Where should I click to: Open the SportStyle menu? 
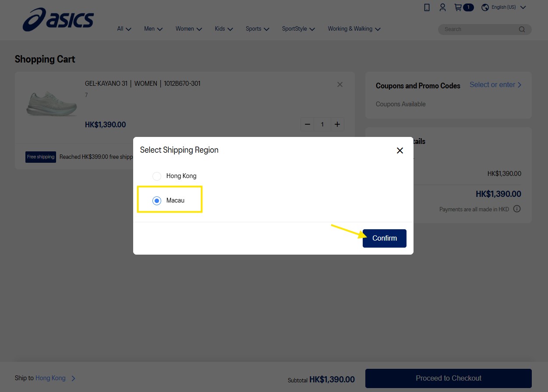(x=298, y=29)
